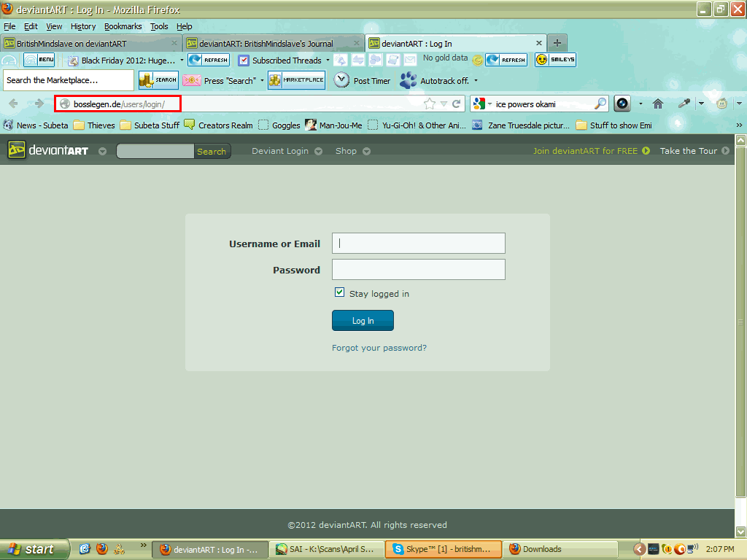Click the browser Back arrow
Image resolution: width=747 pixels, height=560 pixels.
[13, 104]
